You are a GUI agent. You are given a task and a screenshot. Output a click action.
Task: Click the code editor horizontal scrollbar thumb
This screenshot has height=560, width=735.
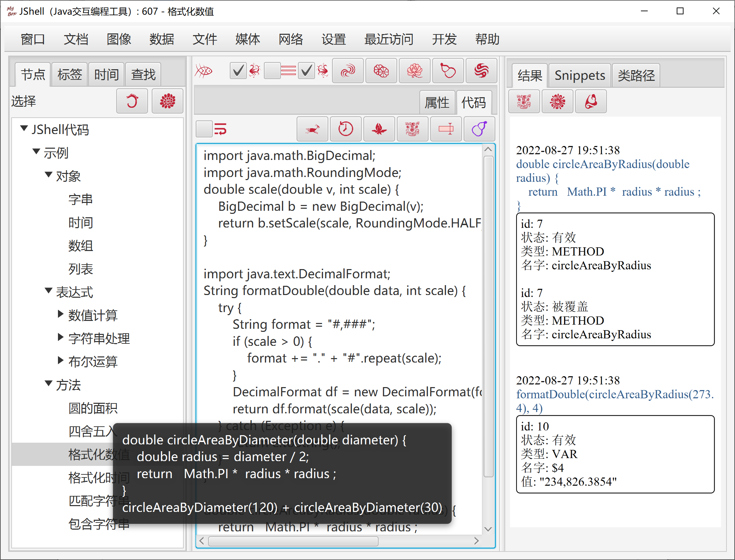click(x=293, y=541)
